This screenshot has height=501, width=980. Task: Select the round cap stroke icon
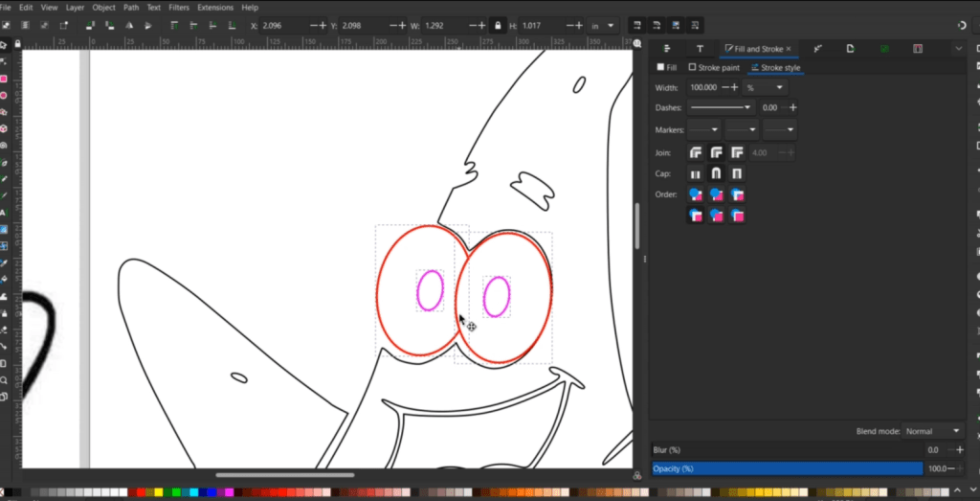point(716,174)
